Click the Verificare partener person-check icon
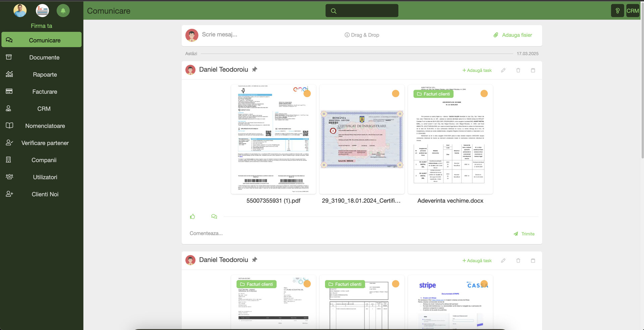The height and width of the screenshot is (330, 644). [9, 142]
